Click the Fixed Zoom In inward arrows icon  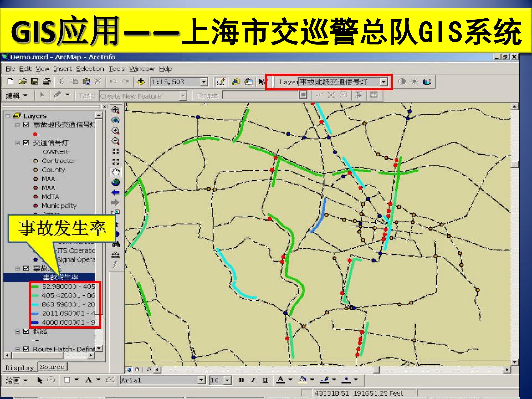[116, 151]
